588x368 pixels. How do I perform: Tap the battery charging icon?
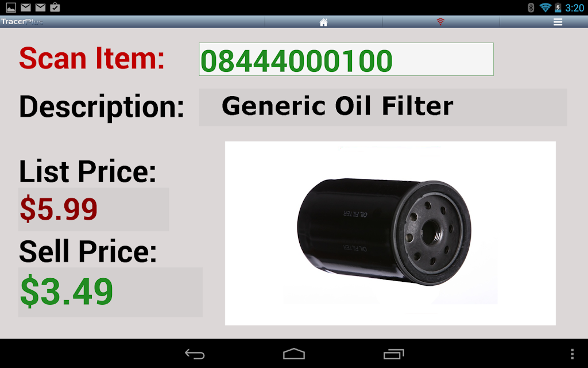tap(558, 7)
